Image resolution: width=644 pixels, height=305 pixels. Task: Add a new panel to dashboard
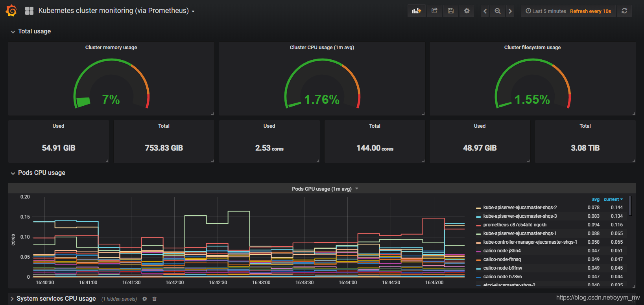[417, 11]
